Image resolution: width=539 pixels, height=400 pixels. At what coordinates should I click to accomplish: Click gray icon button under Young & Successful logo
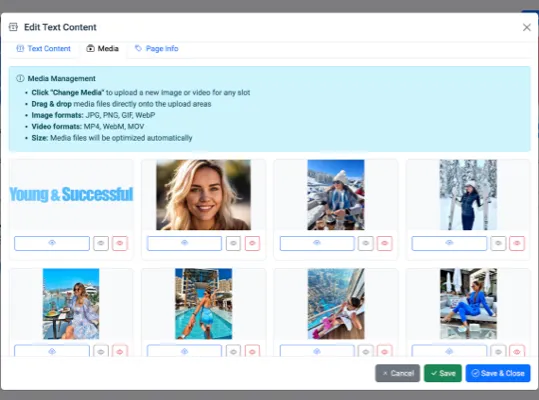tap(101, 243)
